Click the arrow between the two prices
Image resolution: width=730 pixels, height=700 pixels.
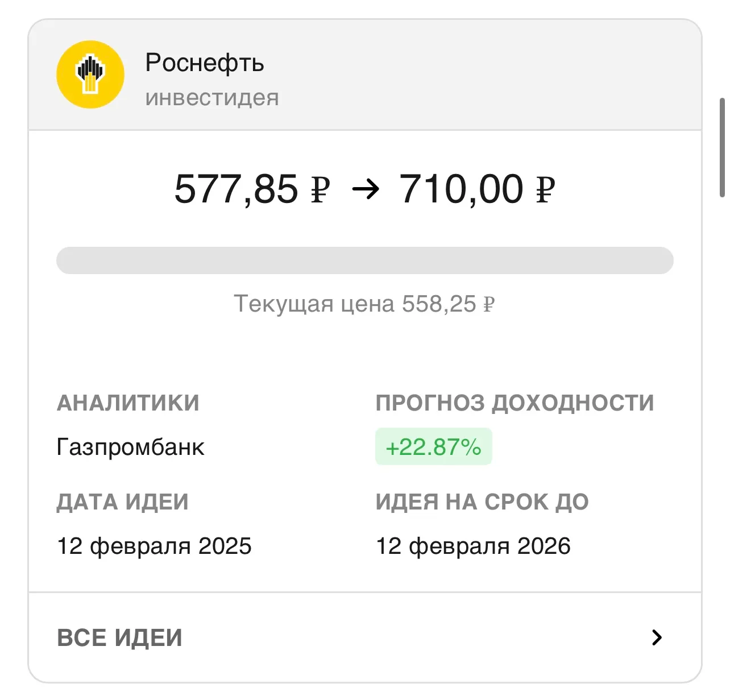point(365,189)
